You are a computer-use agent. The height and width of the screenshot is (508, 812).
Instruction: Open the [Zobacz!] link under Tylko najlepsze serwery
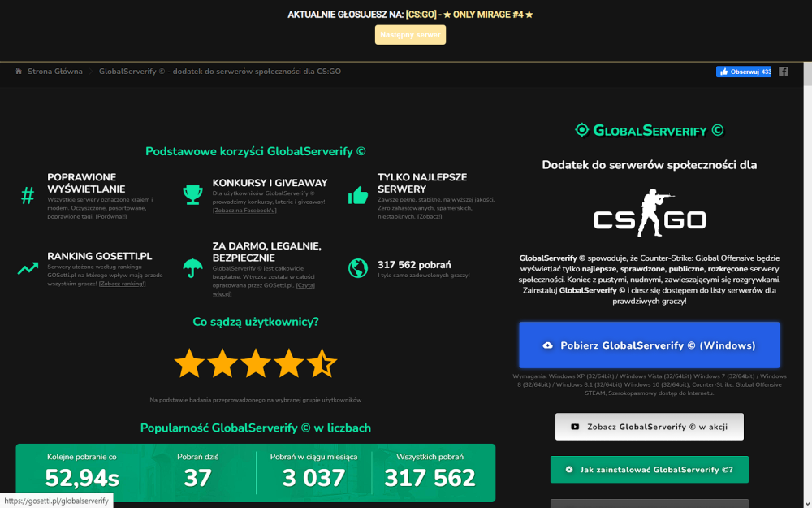pyautogui.click(x=430, y=217)
